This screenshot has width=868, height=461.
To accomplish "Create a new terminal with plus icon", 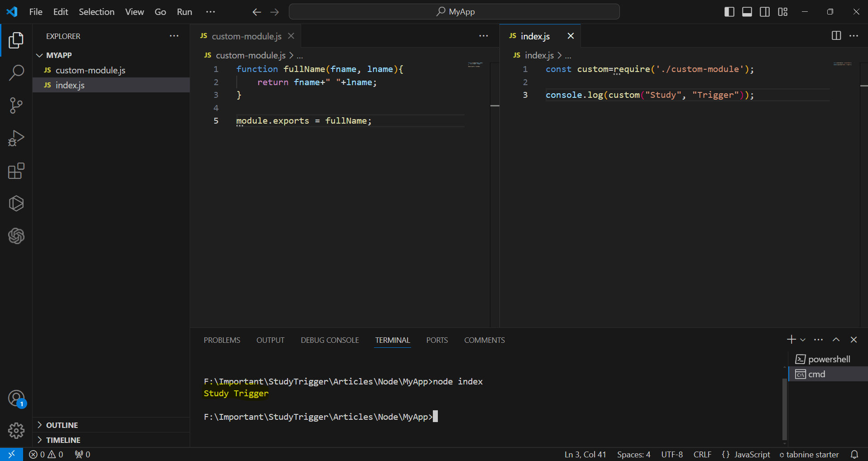I will (791, 340).
